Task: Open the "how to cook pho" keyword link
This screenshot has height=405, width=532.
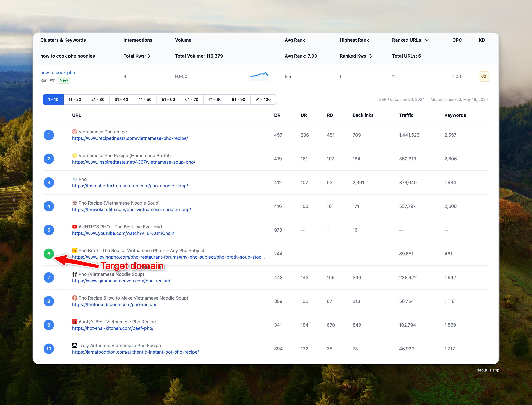Action: (58, 73)
